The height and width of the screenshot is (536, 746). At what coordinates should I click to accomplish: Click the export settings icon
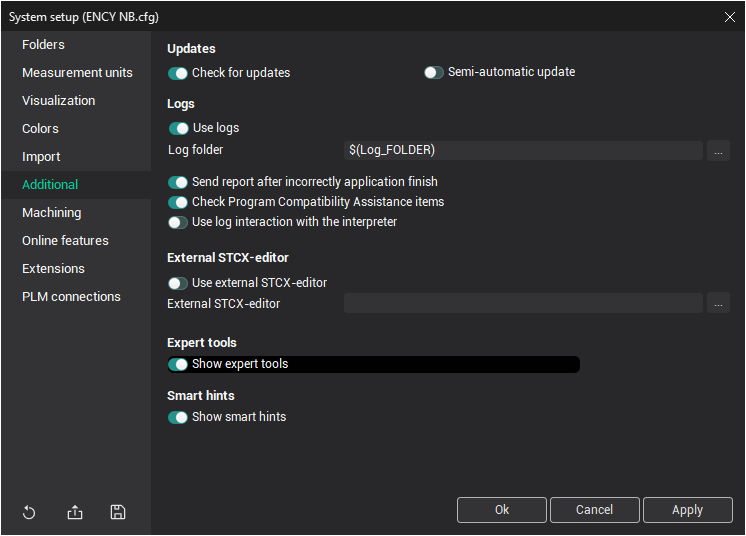pyautogui.click(x=75, y=513)
